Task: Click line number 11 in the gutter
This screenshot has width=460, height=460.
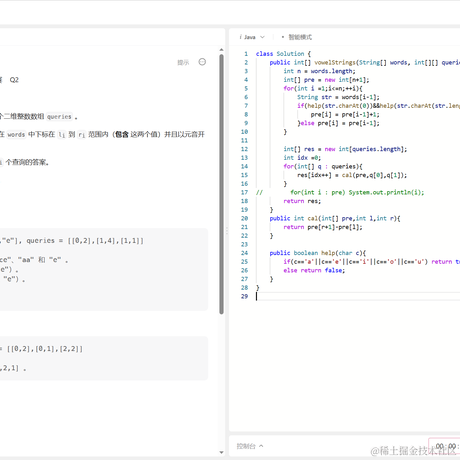Action: [x=244, y=140]
